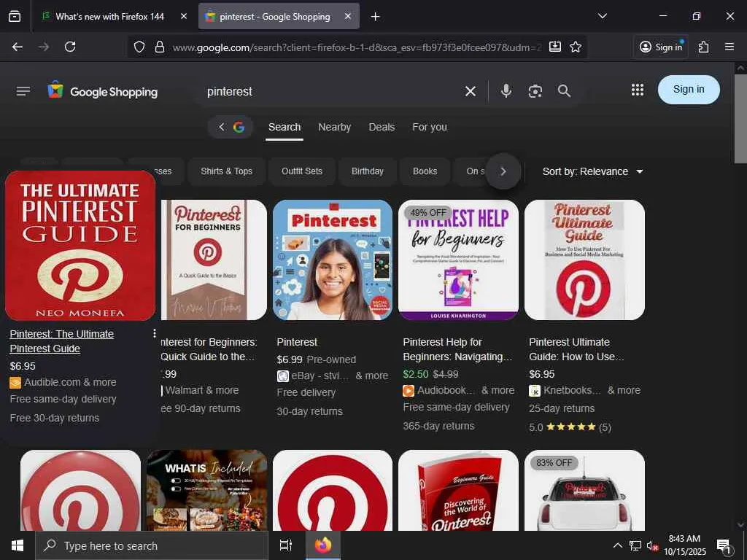Open the Windows notification center

coord(723,545)
